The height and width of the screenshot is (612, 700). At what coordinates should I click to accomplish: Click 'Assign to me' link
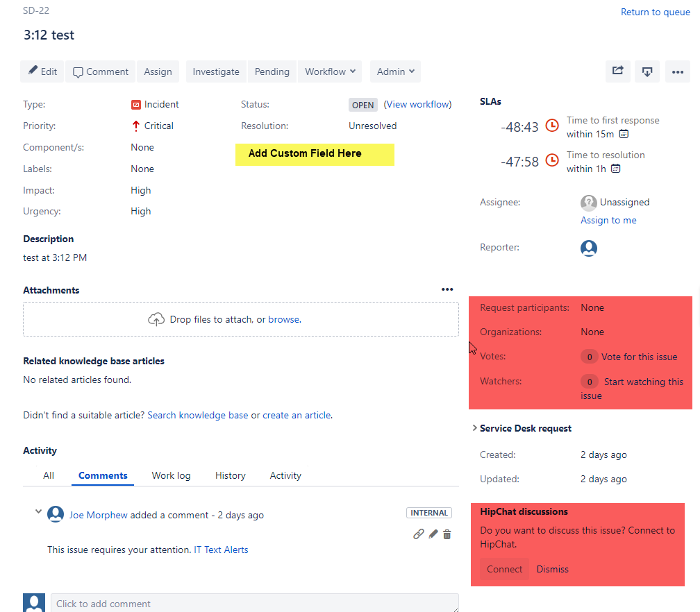click(x=608, y=220)
